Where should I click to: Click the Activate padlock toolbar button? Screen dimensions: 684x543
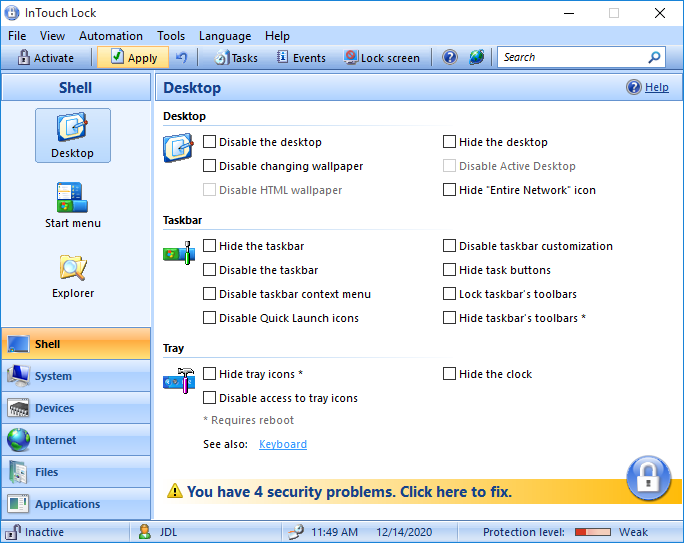[45, 58]
